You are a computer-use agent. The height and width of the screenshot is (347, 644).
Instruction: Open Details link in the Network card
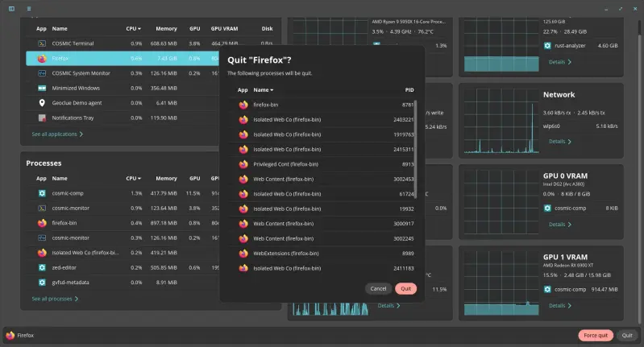[x=560, y=142]
